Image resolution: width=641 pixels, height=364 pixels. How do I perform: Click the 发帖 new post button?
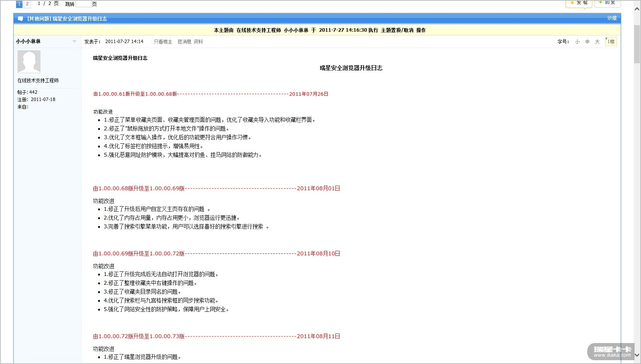pos(579,3)
